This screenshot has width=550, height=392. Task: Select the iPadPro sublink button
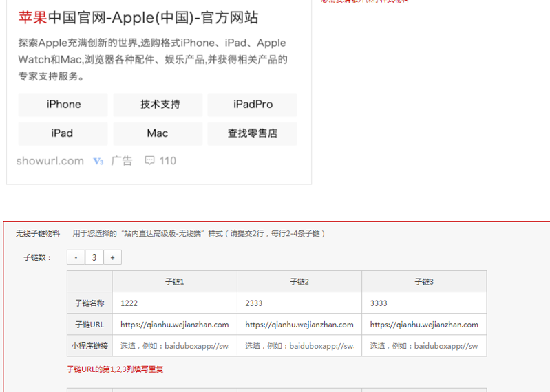click(252, 105)
